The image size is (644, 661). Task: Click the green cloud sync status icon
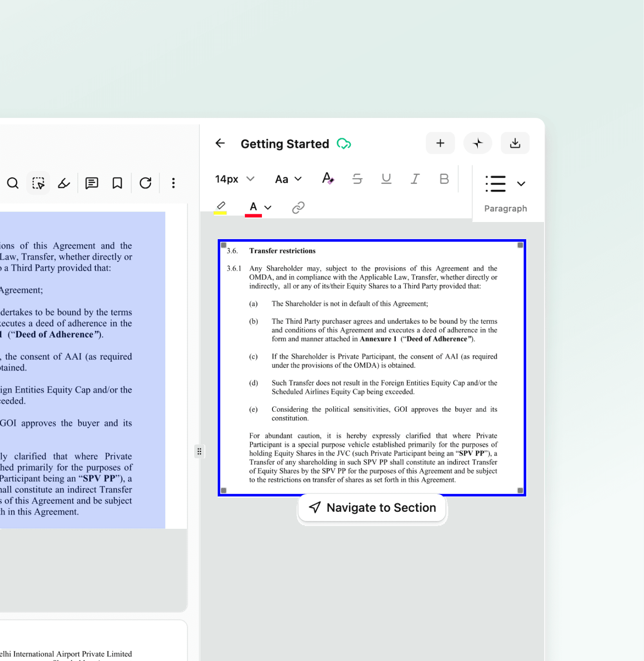click(x=344, y=144)
